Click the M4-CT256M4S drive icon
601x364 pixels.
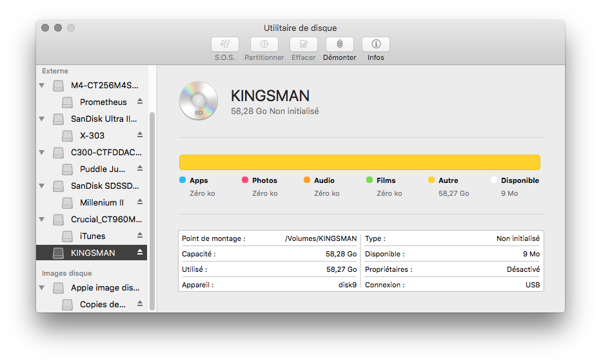(x=58, y=86)
